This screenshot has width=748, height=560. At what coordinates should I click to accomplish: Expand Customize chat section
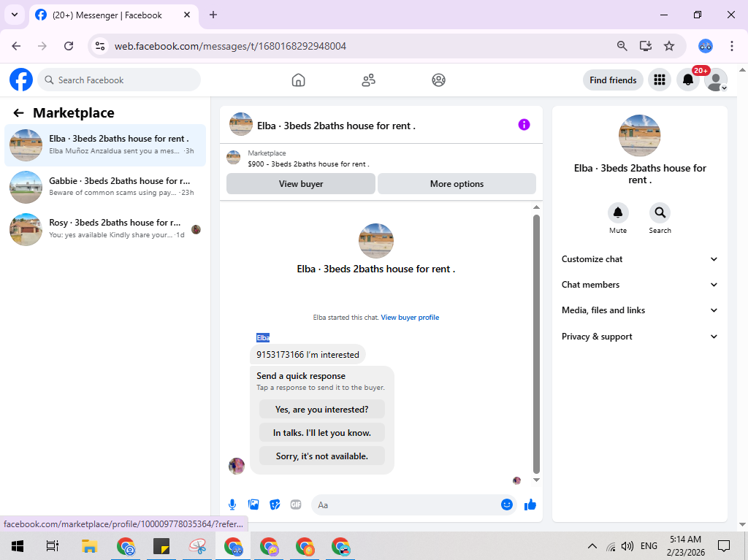tap(639, 259)
